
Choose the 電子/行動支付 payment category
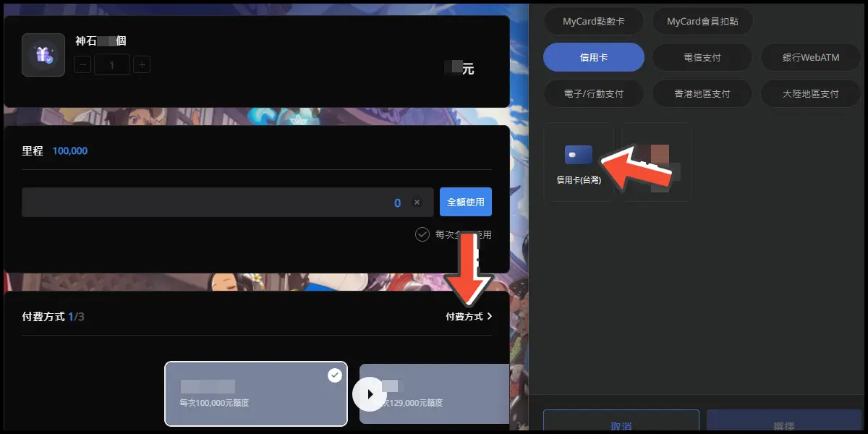[x=593, y=93]
